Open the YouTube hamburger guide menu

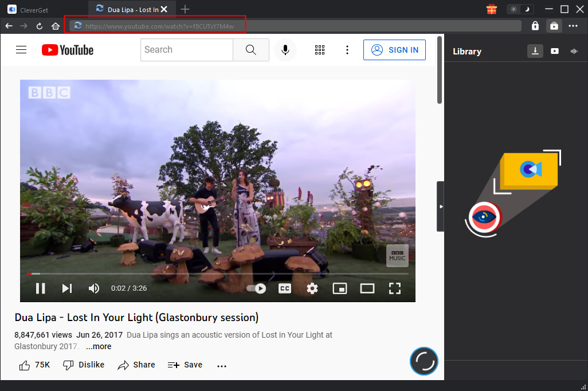click(x=21, y=50)
